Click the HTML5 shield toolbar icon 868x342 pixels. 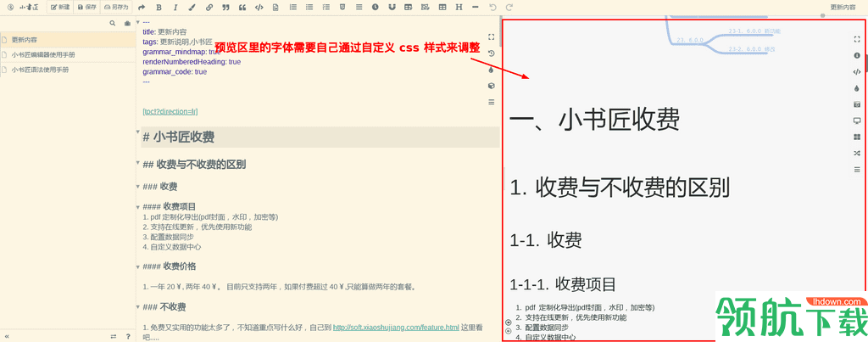click(x=342, y=7)
